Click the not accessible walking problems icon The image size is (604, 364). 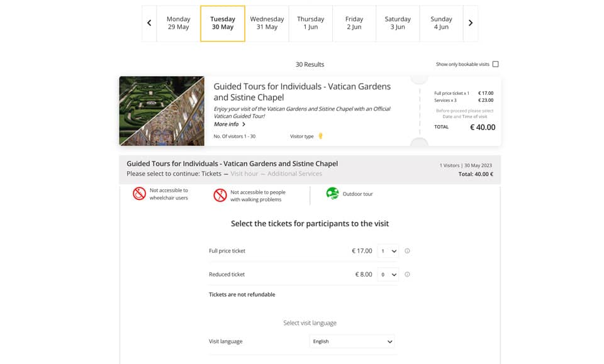coord(220,196)
